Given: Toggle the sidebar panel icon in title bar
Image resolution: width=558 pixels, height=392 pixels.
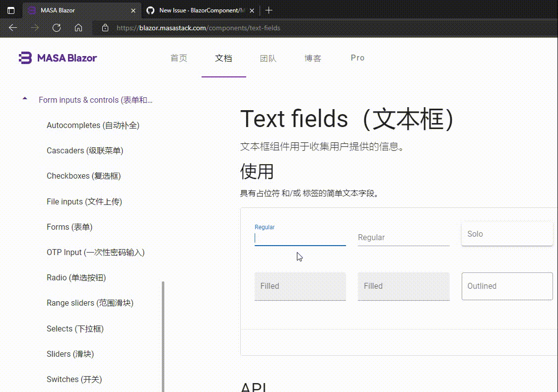Looking at the screenshot, I should pos(11,10).
